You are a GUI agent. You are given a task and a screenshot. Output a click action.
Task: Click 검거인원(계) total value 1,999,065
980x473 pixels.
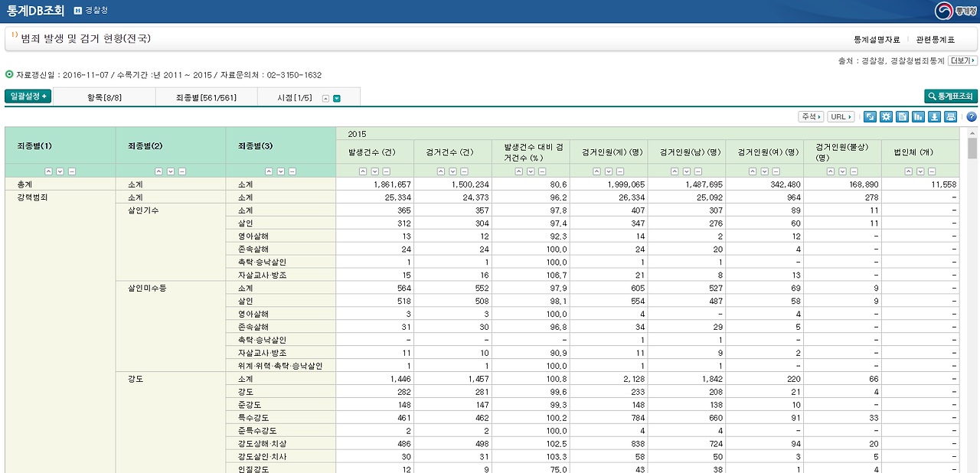[x=627, y=184]
